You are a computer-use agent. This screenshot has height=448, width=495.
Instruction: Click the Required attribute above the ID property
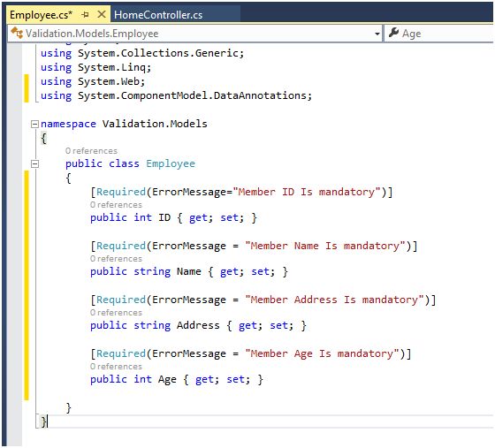(121, 192)
